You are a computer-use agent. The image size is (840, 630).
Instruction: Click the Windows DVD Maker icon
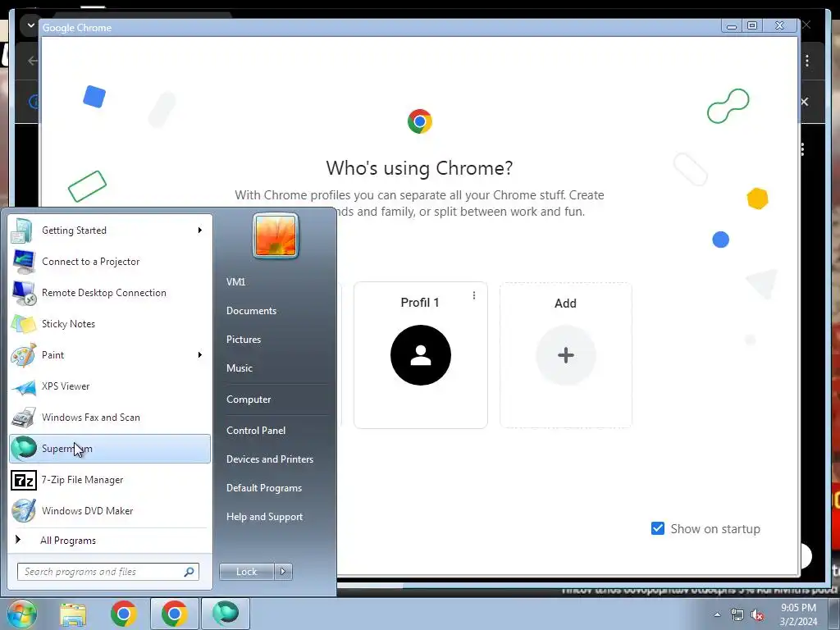[24, 510]
